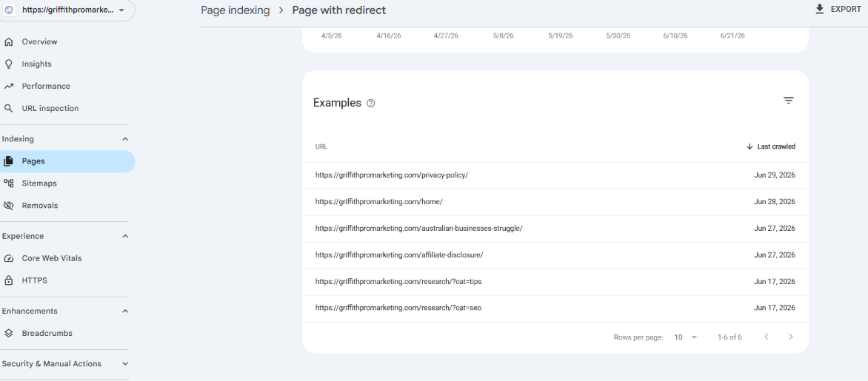The width and height of the screenshot is (868, 381).
Task: Select Sitemaps in the sidebar
Action: point(39,183)
